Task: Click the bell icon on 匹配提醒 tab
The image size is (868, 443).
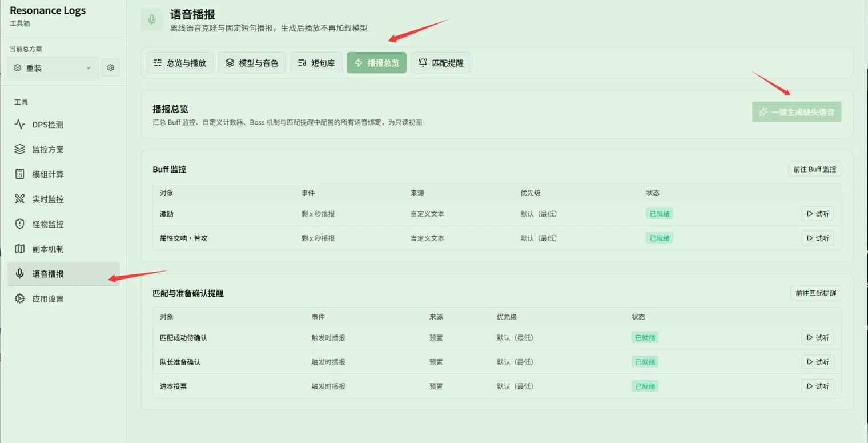Action: tap(423, 63)
